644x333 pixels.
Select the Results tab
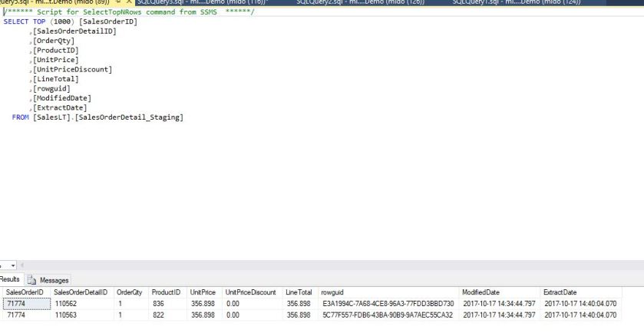click(12, 280)
